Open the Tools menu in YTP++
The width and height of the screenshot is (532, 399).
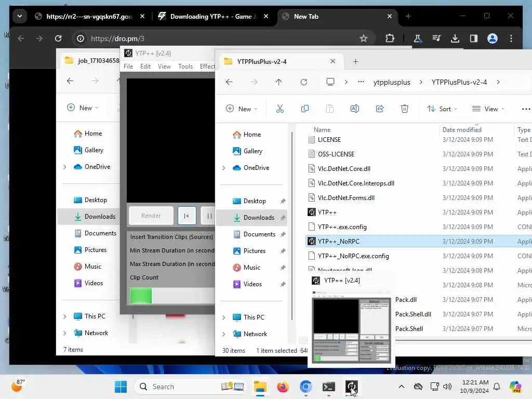coord(185,66)
